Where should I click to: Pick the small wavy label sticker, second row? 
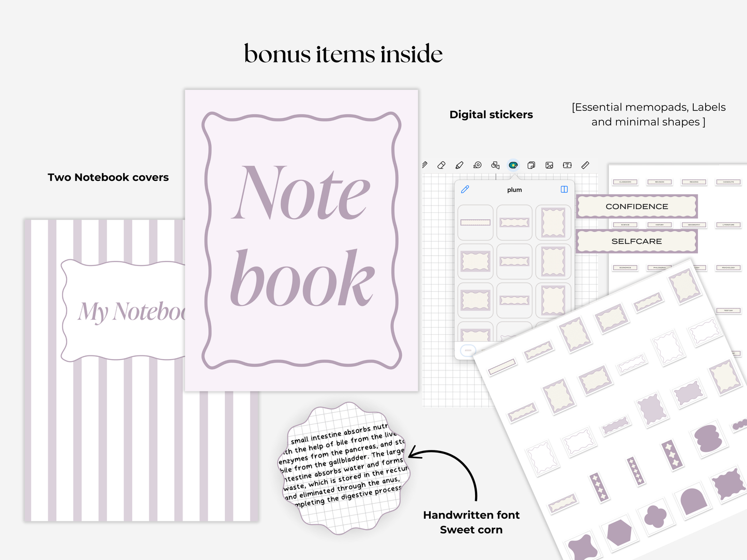click(514, 261)
